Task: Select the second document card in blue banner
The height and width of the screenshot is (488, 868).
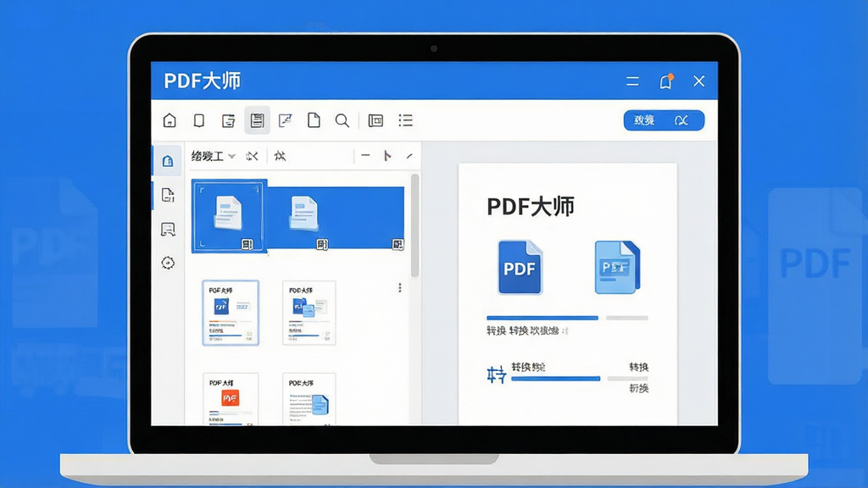Action: [304, 213]
